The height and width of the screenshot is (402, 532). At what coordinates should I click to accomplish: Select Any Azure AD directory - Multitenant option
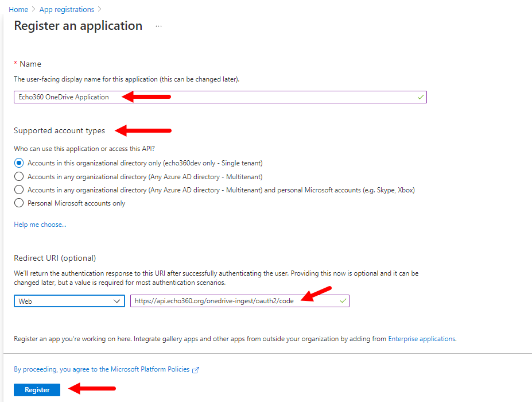point(19,176)
